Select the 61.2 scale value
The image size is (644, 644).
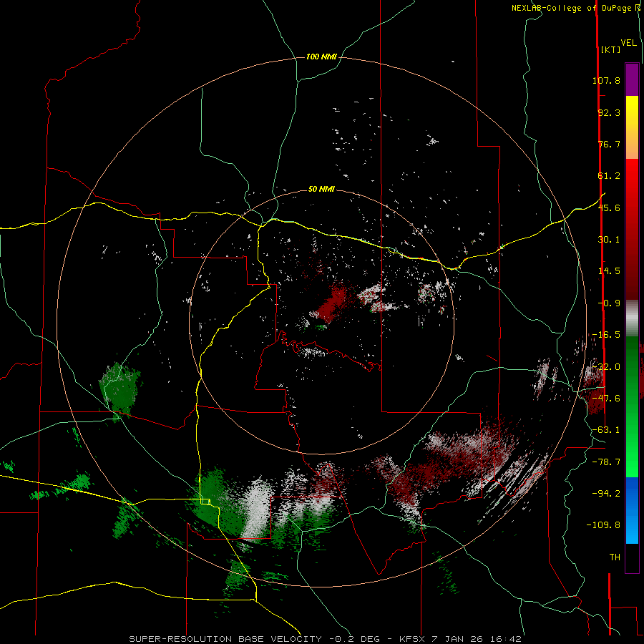[609, 176]
